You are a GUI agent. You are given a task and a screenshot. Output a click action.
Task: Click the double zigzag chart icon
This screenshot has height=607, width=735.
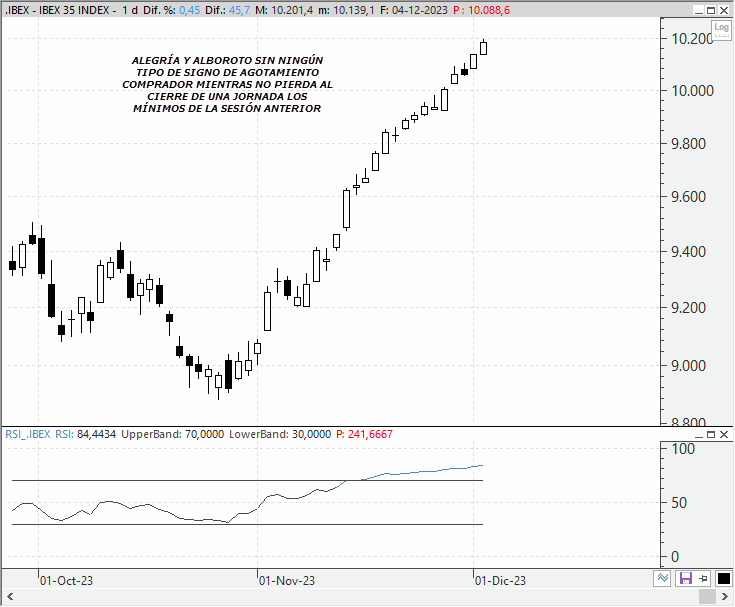point(663,578)
